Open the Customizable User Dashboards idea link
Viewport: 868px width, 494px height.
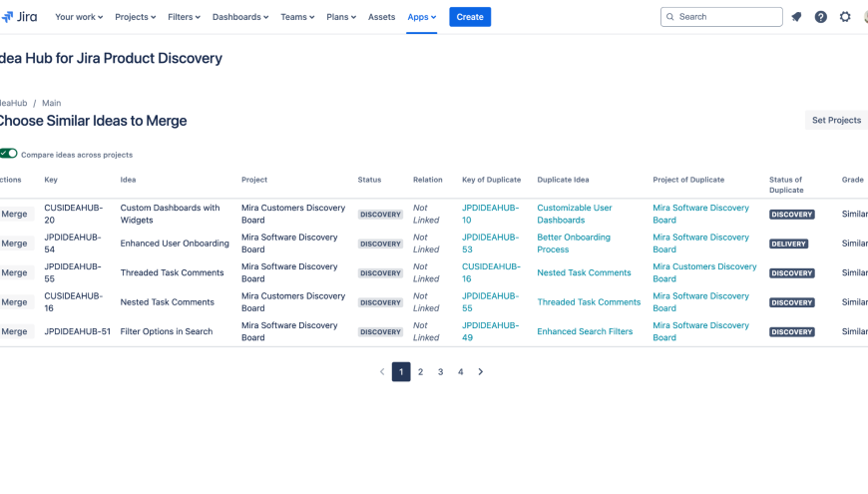pyautogui.click(x=575, y=214)
